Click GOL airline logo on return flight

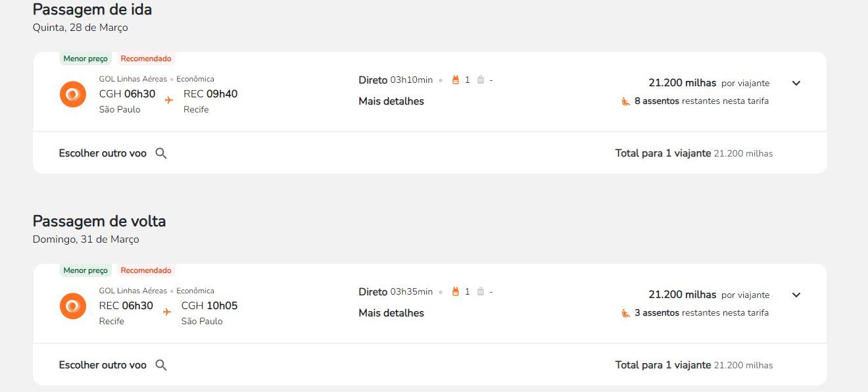click(73, 306)
